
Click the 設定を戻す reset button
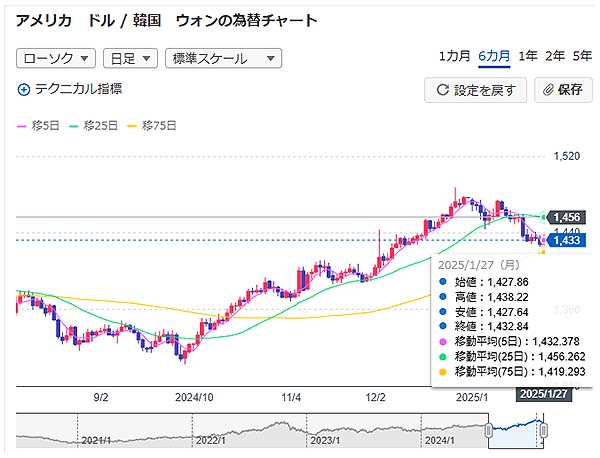tap(476, 90)
